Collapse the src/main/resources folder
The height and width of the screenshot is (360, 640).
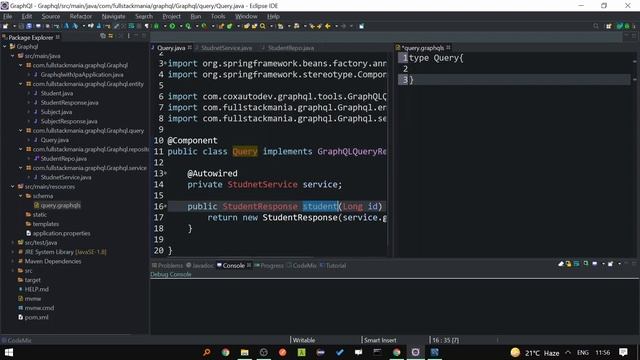point(13,187)
